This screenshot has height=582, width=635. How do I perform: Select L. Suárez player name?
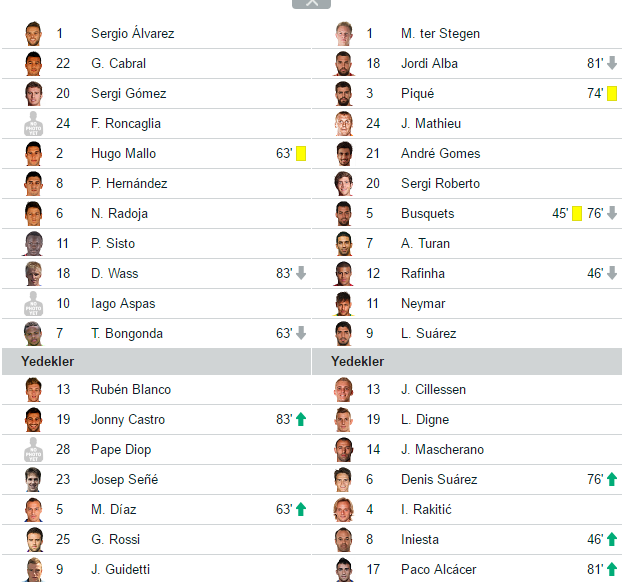coord(428,334)
